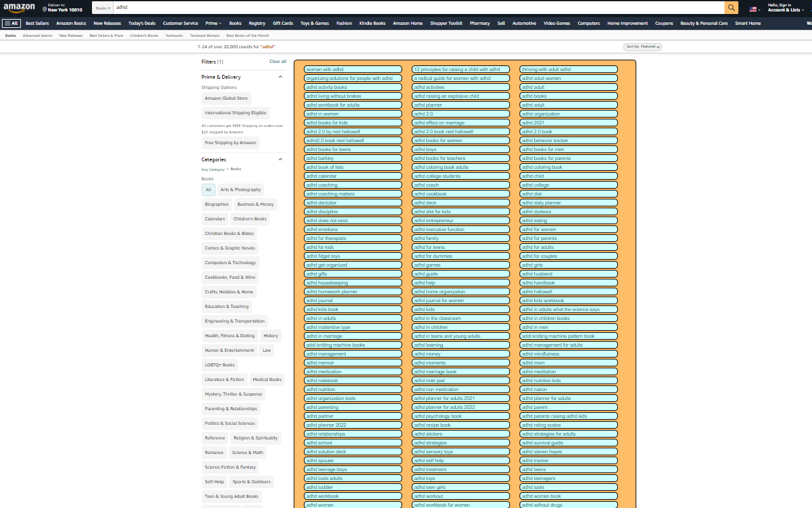
Task: Click the search magnifier button
Action: click(731, 8)
